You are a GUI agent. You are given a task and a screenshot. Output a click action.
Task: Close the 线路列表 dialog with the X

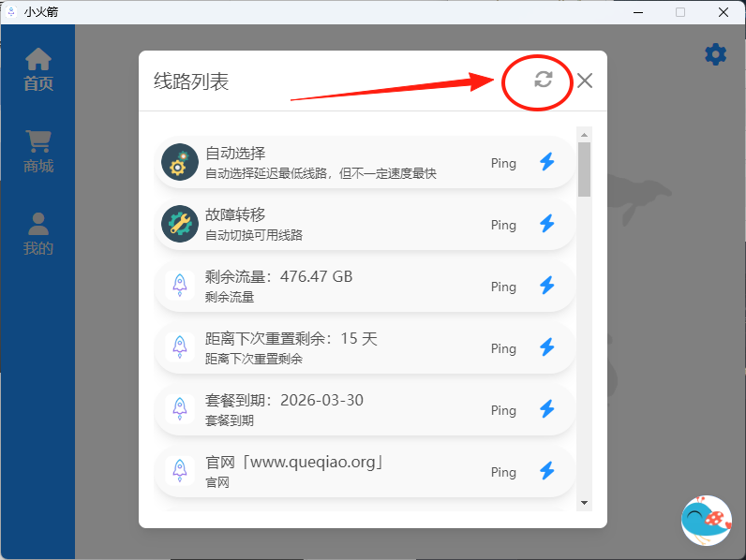click(x=585, y=81)
